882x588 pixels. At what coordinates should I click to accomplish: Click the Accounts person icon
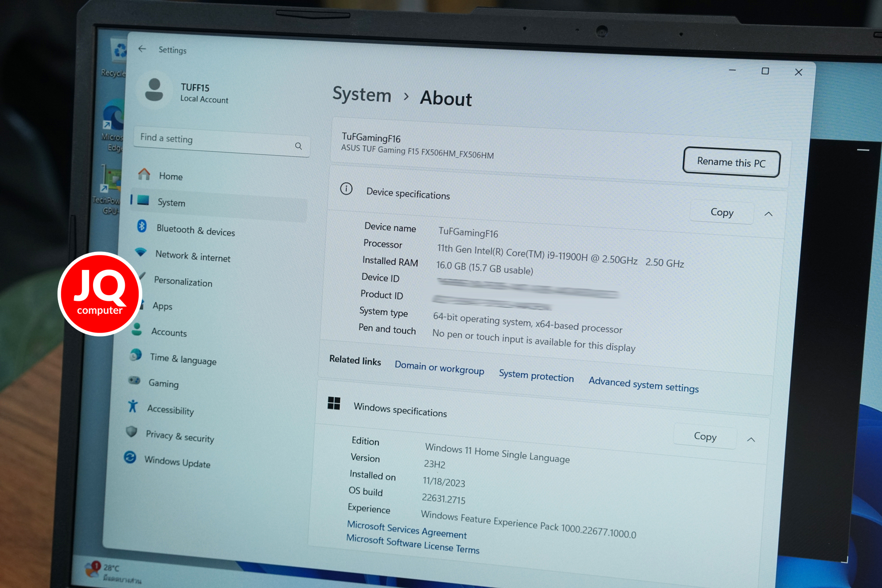tap(137, 329)
